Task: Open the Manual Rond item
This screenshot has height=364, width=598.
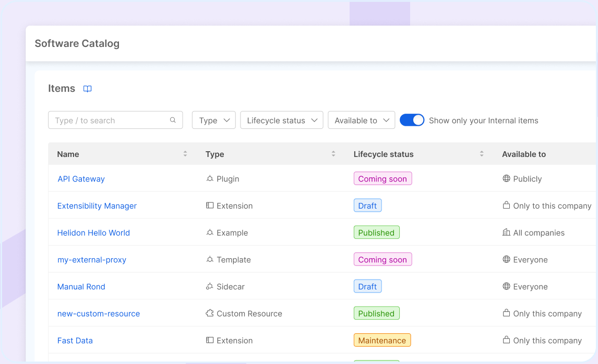Action: pos(81,287)
